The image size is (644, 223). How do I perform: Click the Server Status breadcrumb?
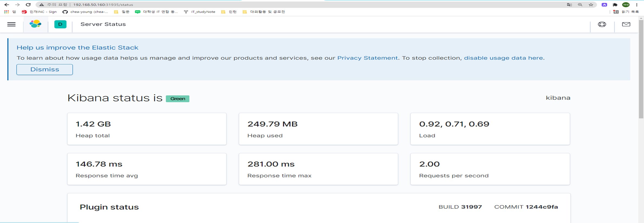103,24
